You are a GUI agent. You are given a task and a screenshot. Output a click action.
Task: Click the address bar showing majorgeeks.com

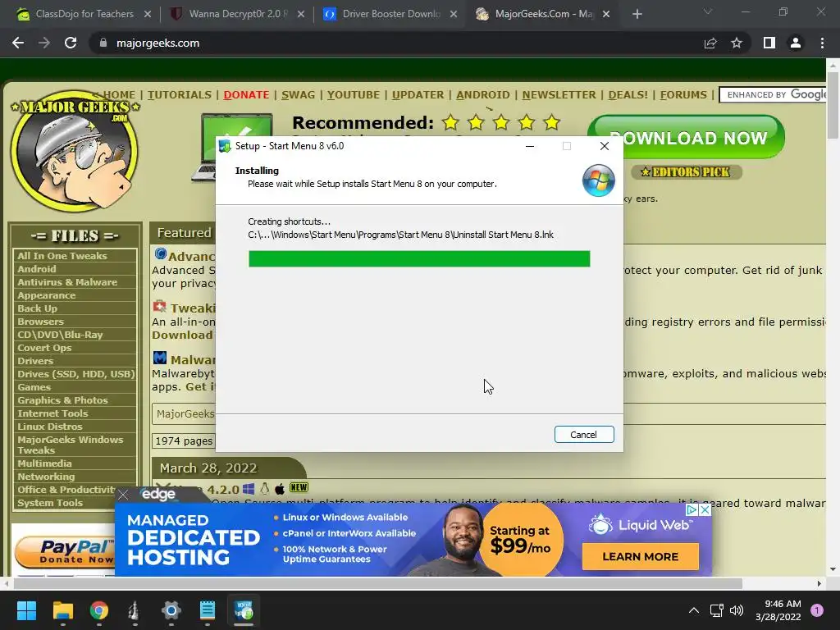[x=396, y=43]
